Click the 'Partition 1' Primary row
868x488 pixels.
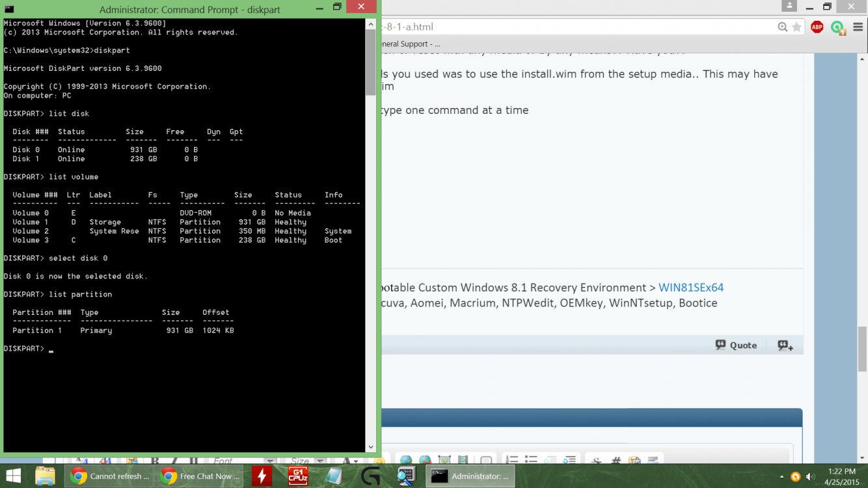[123, 331]
